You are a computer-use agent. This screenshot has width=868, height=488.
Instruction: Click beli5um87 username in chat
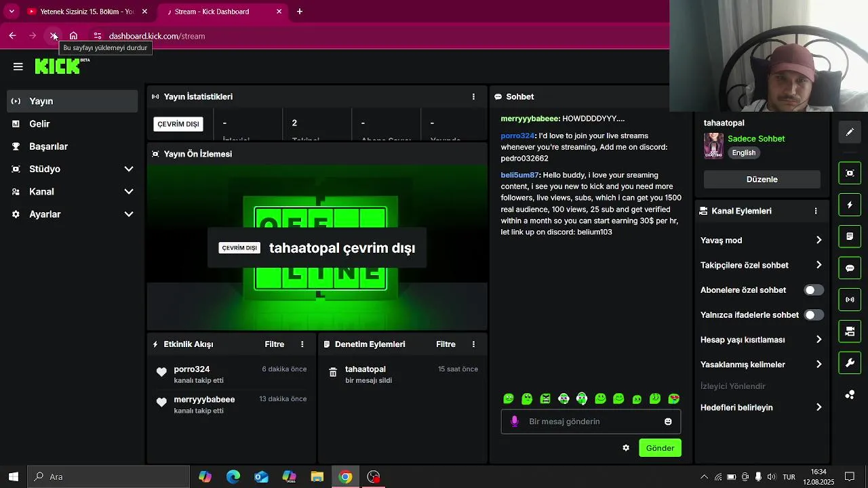(519, 175)
